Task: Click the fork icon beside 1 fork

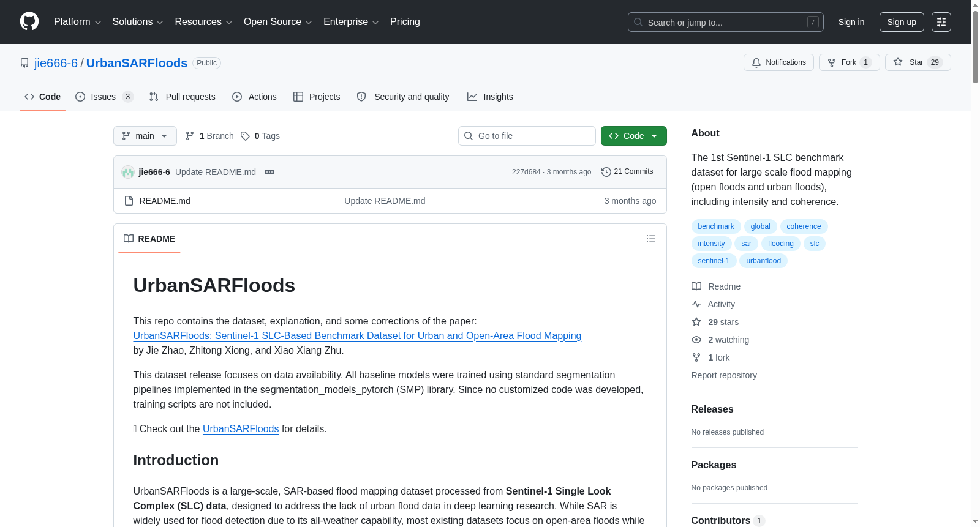Action: [696, 357]
